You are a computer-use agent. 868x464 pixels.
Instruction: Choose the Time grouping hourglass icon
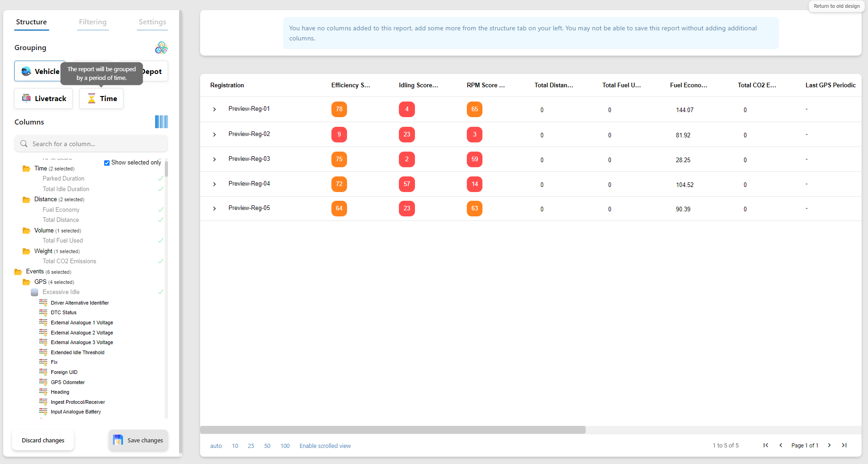(x=92, y=98)
